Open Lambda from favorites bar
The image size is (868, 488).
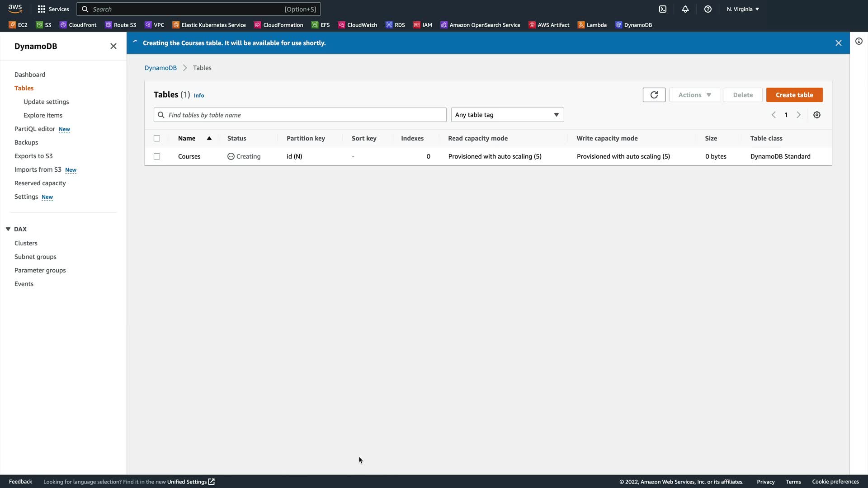click(592, 25)
